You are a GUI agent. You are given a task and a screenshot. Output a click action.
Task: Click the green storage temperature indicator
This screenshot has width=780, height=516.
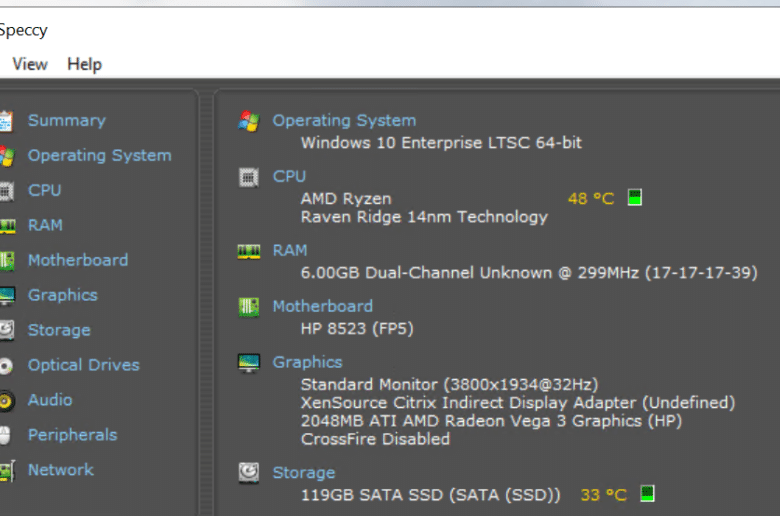[647, 494]
